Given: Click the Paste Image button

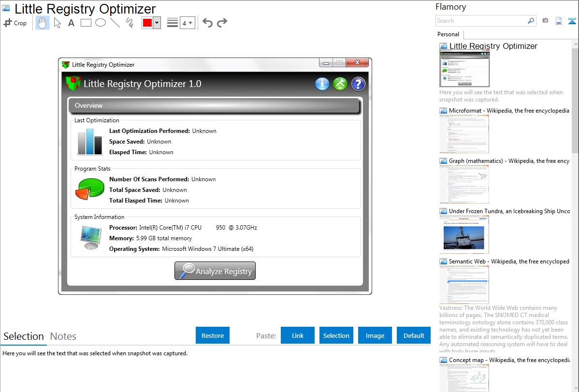Looking at the screenshot, I should [375, 335].
